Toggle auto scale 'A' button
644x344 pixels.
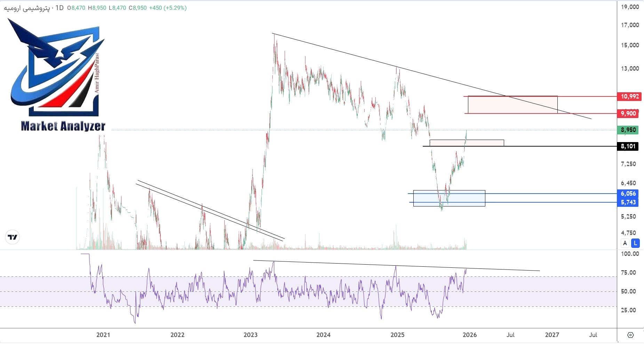click(625, 243)
